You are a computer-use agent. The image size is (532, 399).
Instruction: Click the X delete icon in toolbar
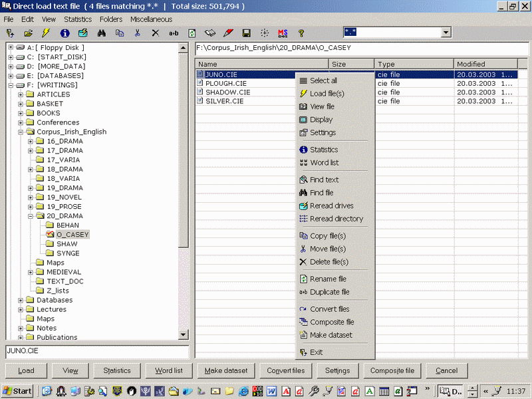[155, 33]
